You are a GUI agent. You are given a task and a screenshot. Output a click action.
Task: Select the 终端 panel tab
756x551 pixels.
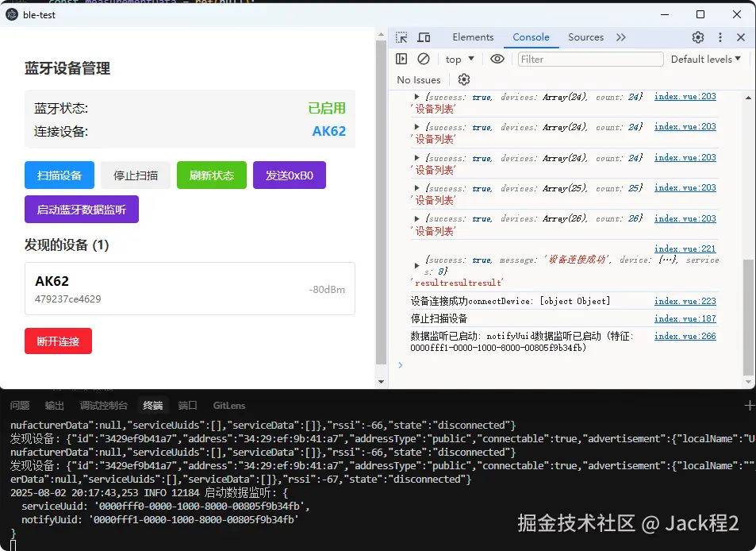click(153, 405)
